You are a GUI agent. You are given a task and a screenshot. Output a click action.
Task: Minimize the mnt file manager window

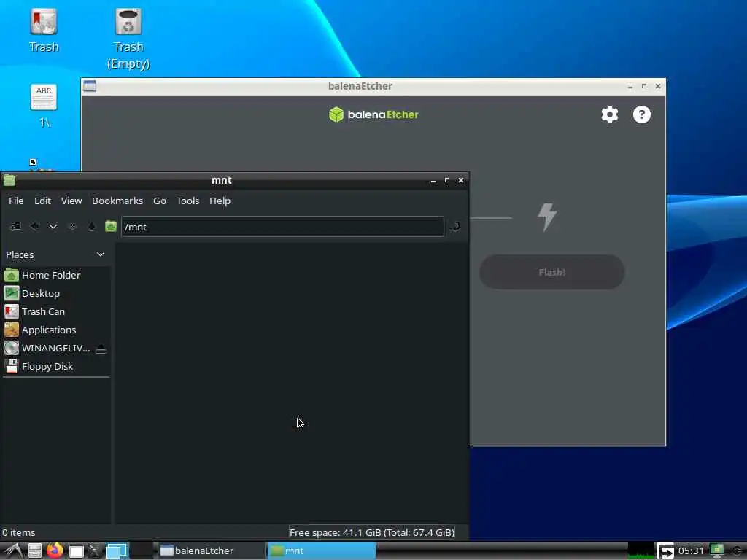tap(433, 181)
